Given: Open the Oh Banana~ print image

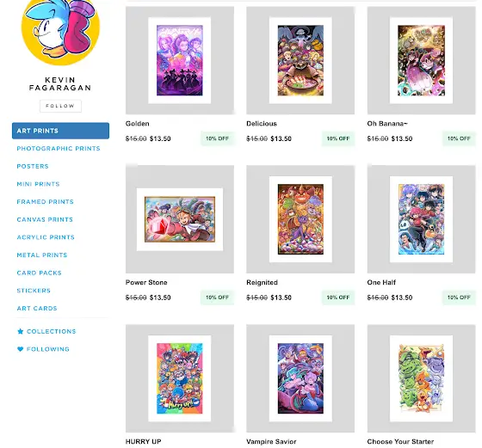Looking at the screenshot, I should click(x=422, y=60).
